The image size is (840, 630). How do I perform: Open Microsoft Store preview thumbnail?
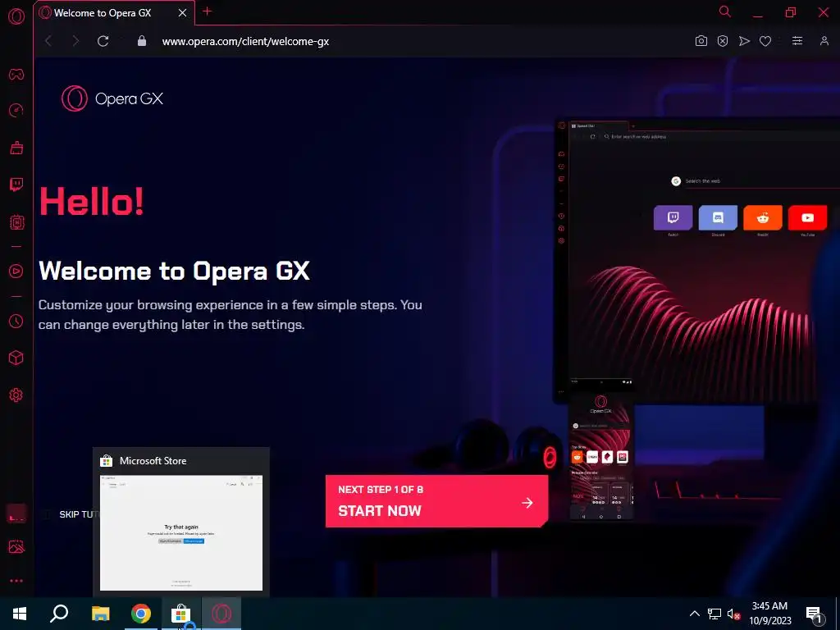pyautogui.click(x=181, y=533)
